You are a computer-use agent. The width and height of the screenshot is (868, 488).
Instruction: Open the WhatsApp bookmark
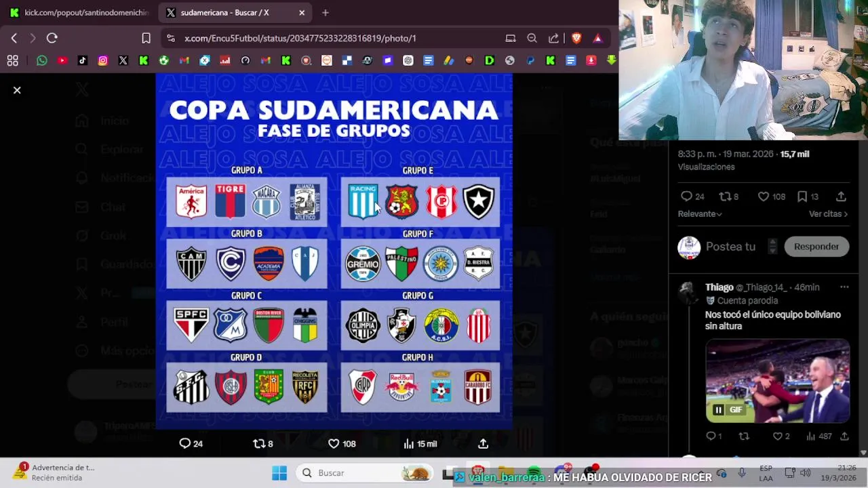pyautogui.click(x=42, y=61)
